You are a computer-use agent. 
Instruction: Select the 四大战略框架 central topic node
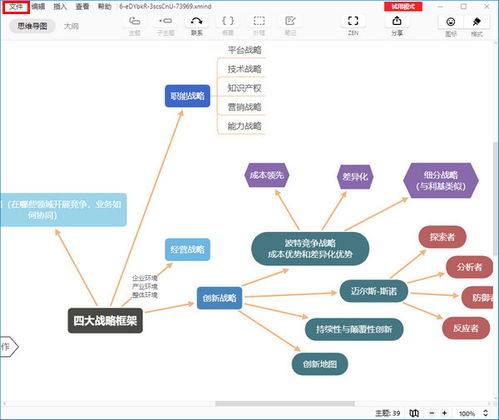(x=105, y=321)
